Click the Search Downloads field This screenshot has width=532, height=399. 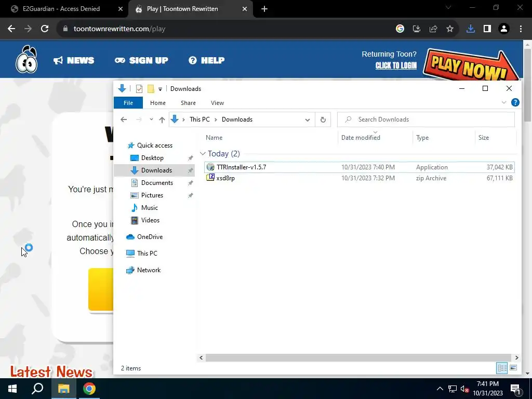coord(426,119)
